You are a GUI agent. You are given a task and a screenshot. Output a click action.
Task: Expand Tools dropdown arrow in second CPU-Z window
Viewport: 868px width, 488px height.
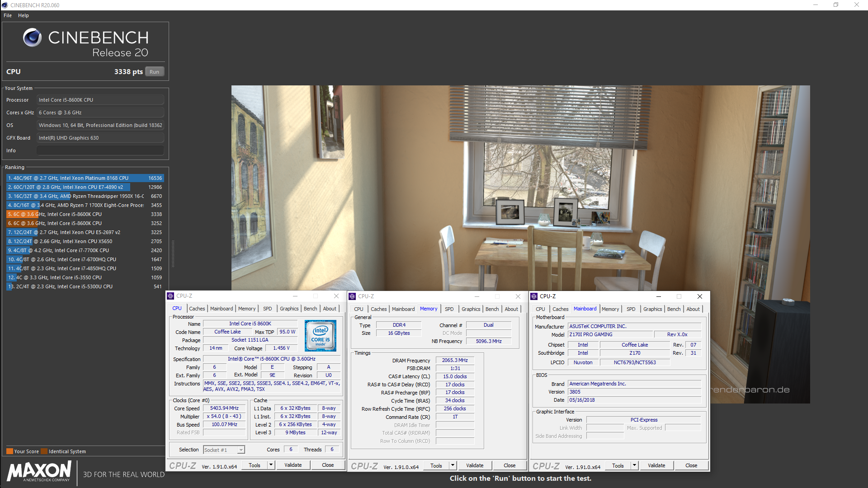click(453, 465)
